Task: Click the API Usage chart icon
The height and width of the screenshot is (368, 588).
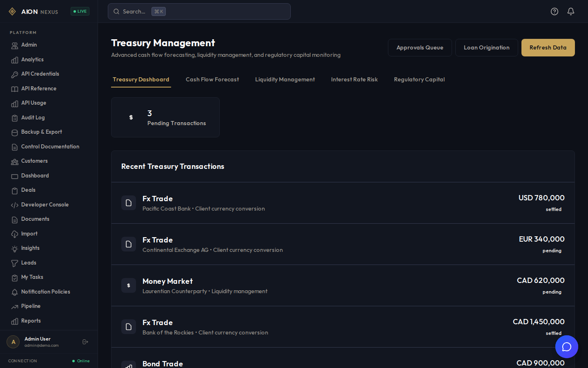Action: click(x=15, y=103)
